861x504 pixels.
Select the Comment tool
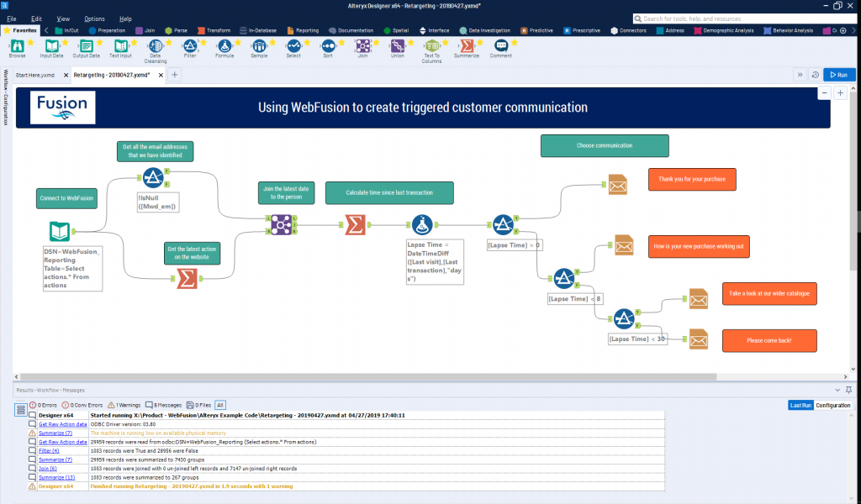point(501,46)
